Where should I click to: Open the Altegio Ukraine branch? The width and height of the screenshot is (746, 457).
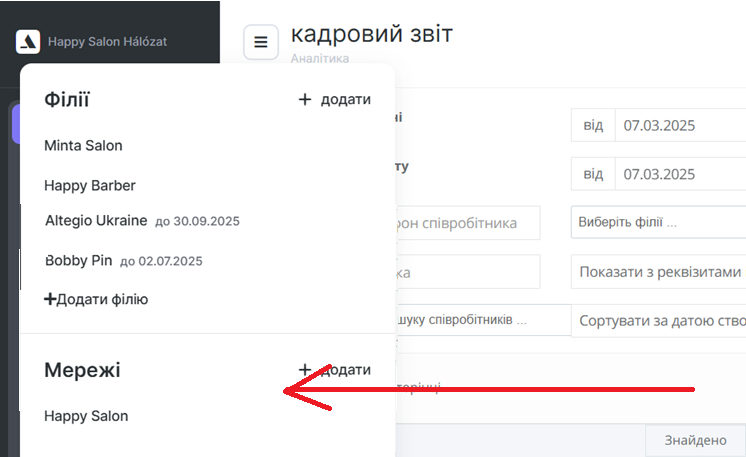96,220
